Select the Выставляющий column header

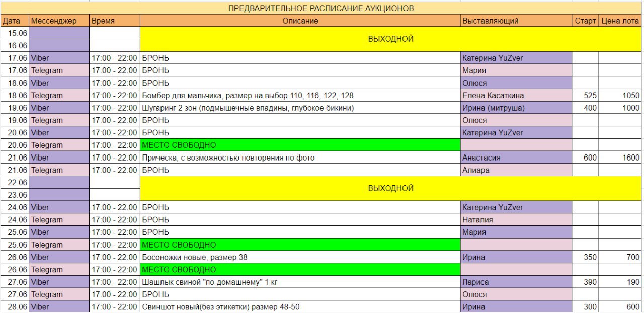click(x=516, y=21)
